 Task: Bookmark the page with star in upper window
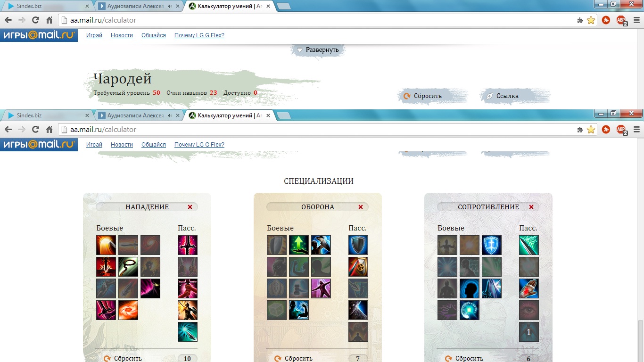pyautogui.click(x=591, y=20)
